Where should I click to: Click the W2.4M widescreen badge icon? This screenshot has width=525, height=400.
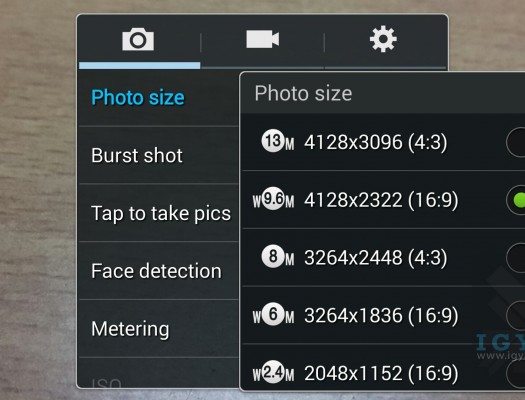[x=273, y=372]
